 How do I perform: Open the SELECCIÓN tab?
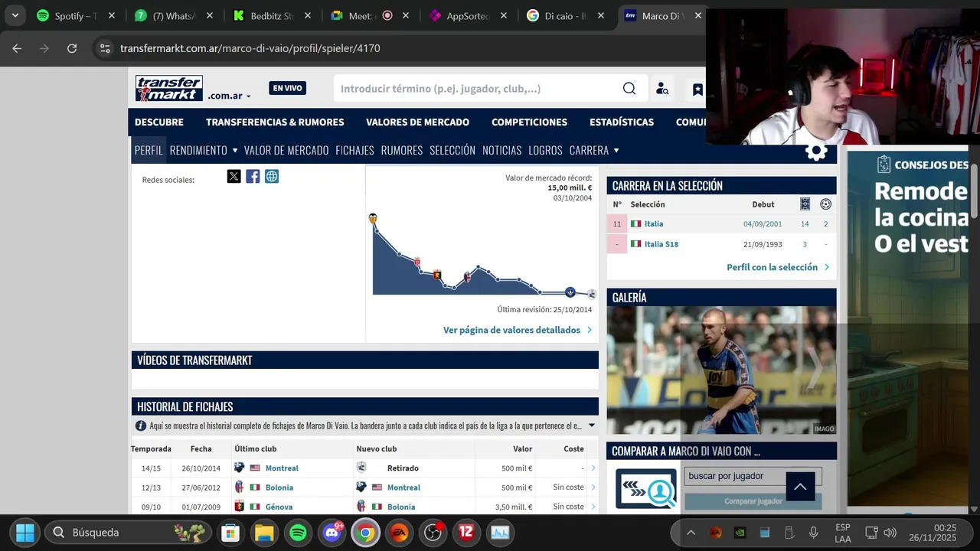452,150
